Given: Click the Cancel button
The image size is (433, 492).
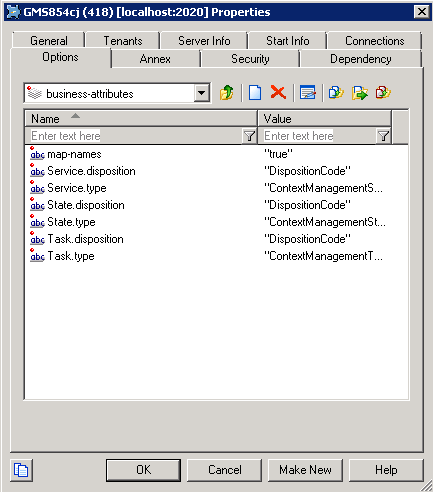Looking at the screenshot, I should (224, 470).
